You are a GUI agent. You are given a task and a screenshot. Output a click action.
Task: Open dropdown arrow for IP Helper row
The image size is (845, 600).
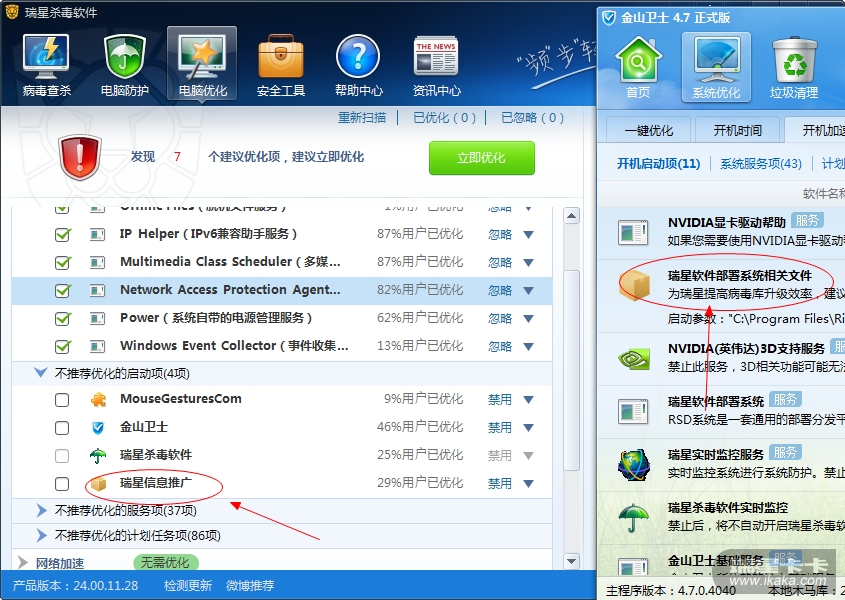529,235
